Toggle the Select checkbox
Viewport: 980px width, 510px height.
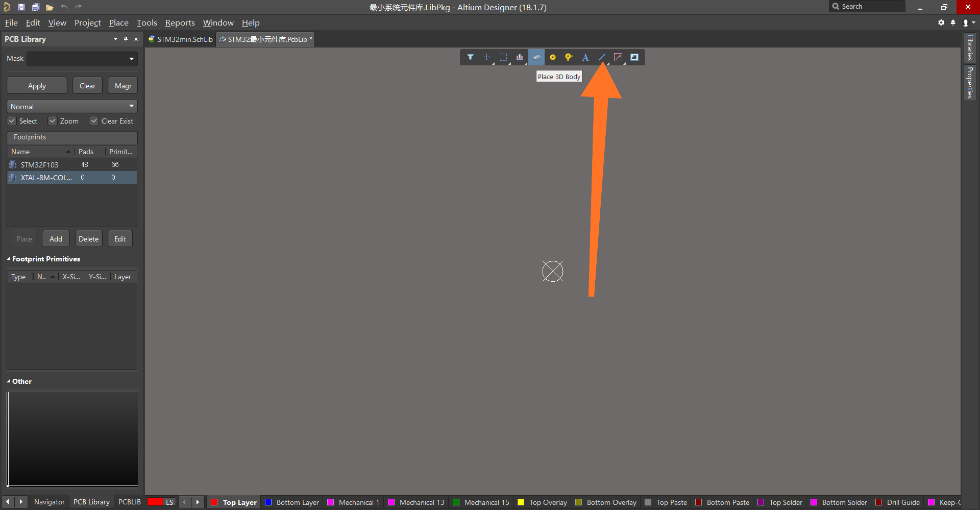[12, 121]
